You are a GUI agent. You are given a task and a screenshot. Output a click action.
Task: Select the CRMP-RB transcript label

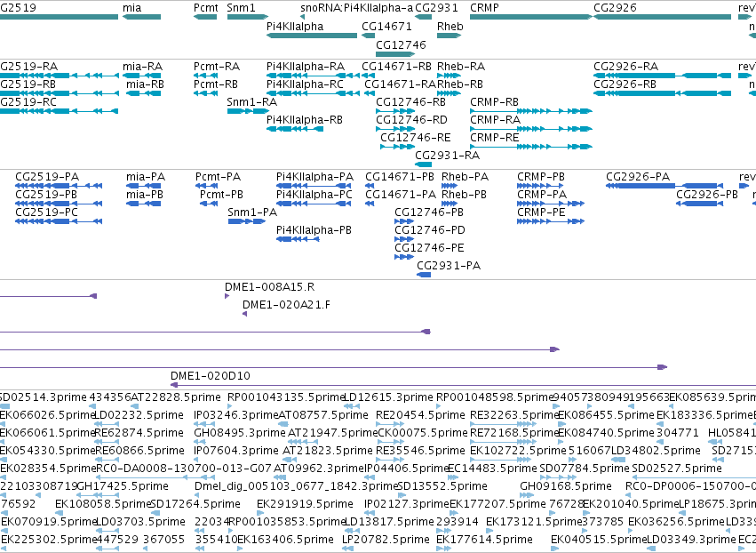click(494, 102)
